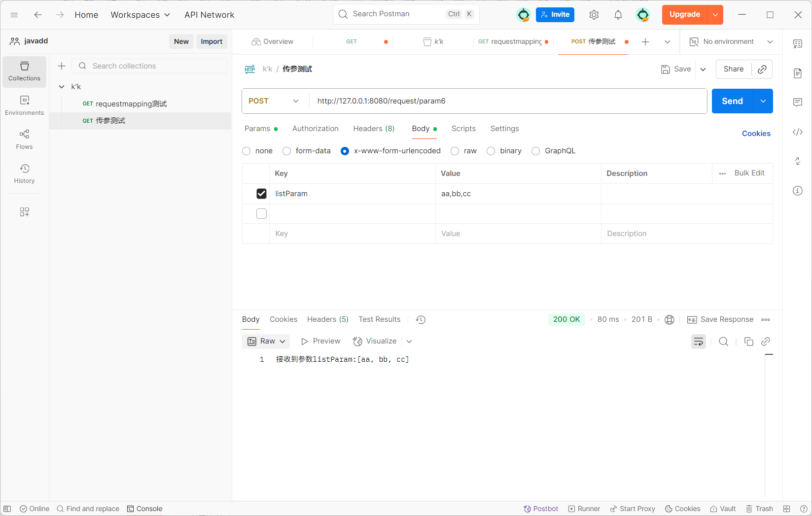Open the POST method dropdown
This screenshot has height=516, width=812.
point(274,101)
